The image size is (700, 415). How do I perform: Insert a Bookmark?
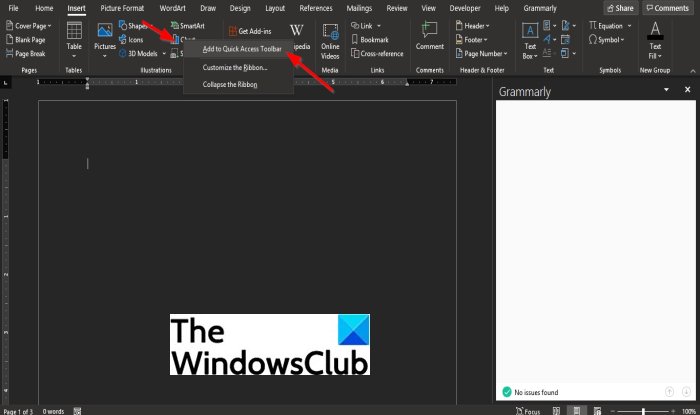370,40
